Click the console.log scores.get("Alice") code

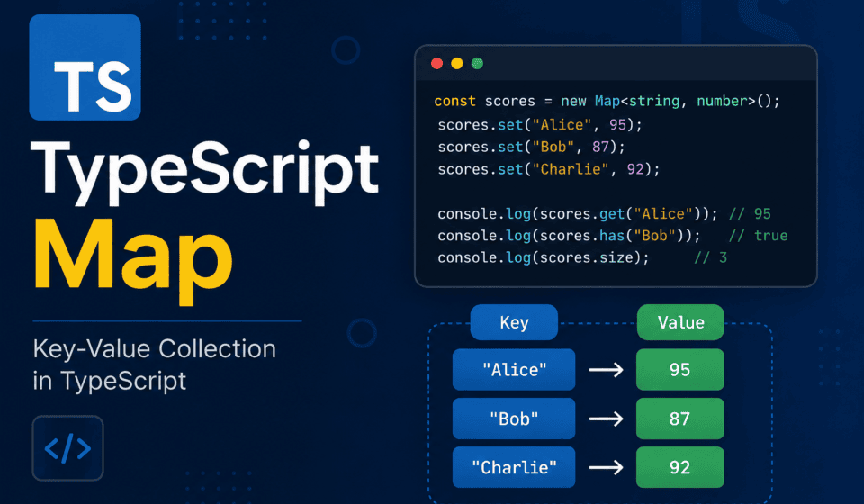[x=578, y=213]
